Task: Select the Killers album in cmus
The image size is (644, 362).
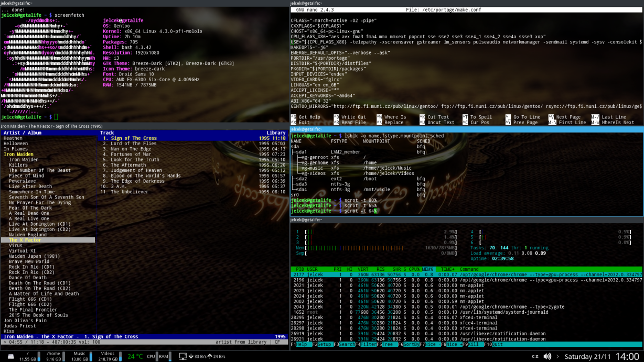Action: [18, 165]
